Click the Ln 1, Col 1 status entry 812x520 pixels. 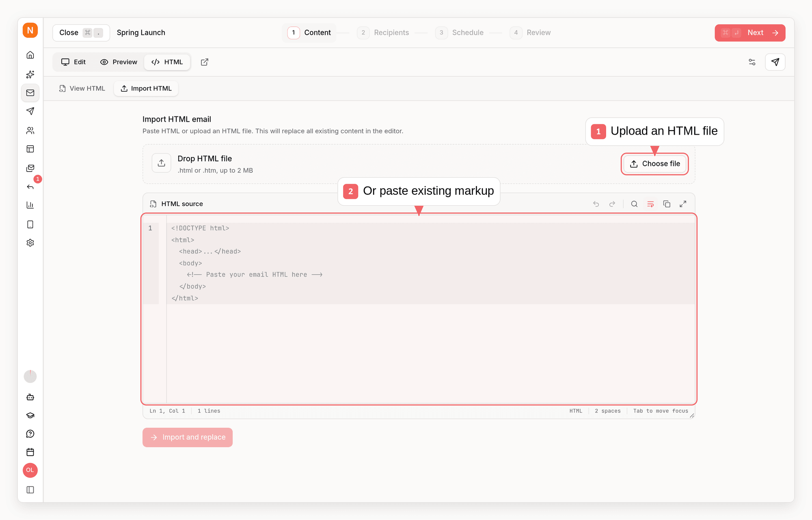point(167,411)
